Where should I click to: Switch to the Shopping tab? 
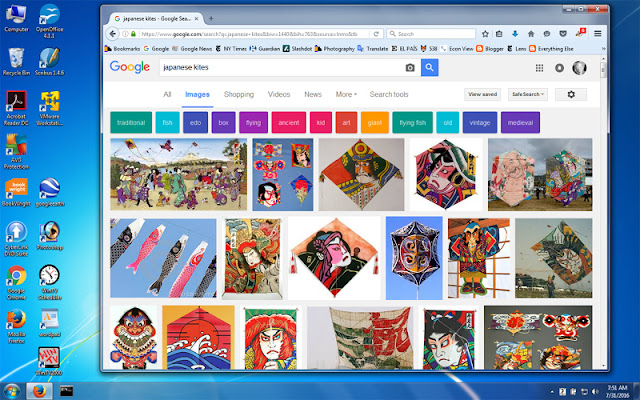[x=239, y=94]
